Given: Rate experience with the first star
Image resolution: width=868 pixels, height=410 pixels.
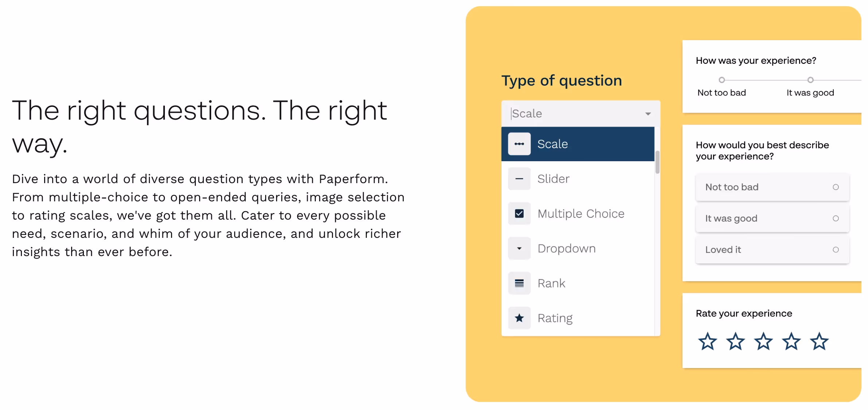Looking at the screenshot, I should [x=708, y=341].
